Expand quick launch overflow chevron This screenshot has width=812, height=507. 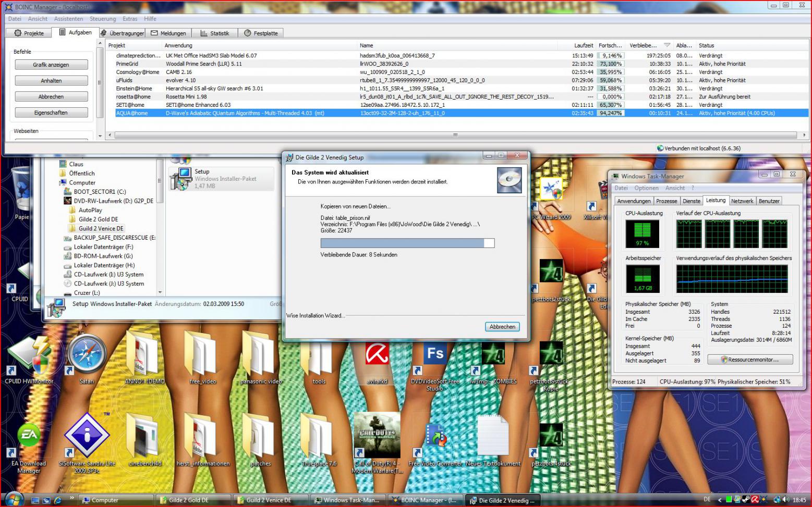click(72, 499)
